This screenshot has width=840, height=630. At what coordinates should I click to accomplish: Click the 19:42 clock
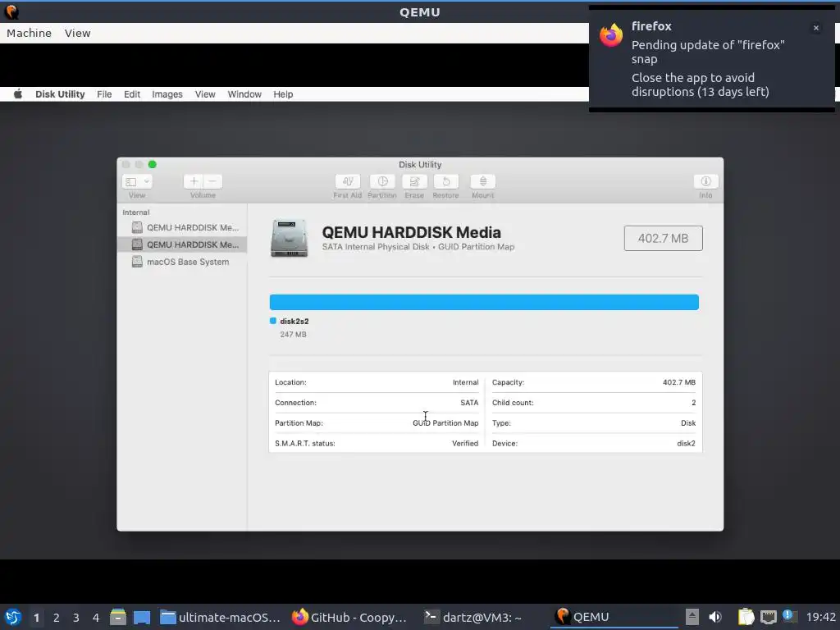pyautogui.click(x=820, y=617)
